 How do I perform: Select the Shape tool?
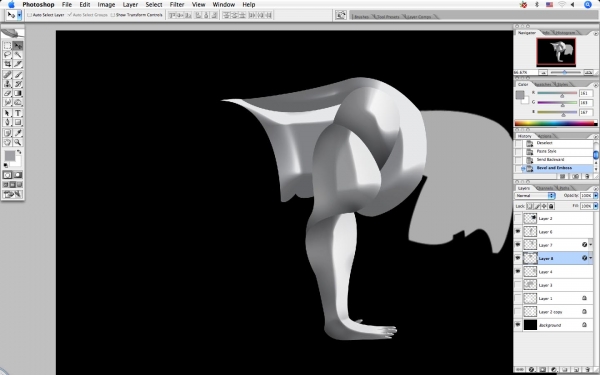coord(18,122)
